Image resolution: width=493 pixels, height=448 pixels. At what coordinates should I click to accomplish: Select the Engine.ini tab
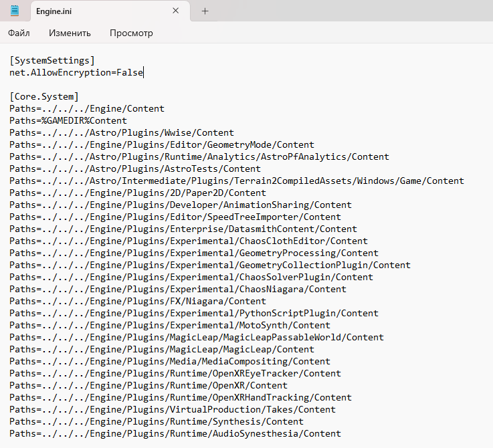tap(110, 11)
